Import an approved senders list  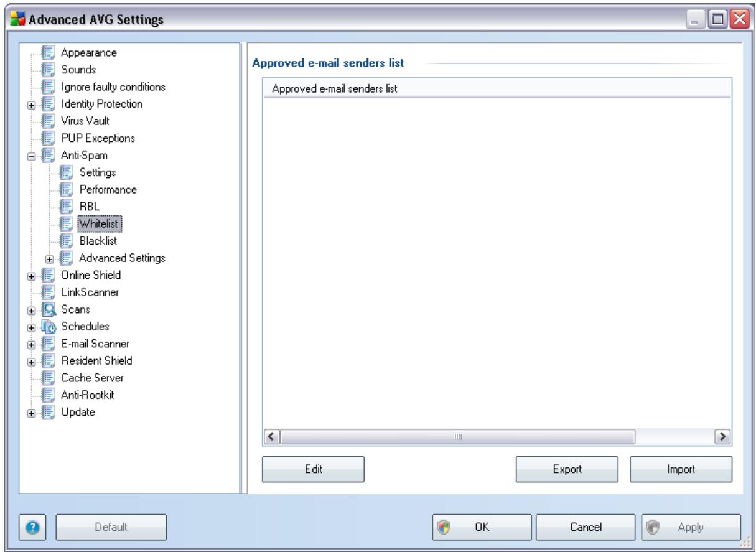(681, 470)
